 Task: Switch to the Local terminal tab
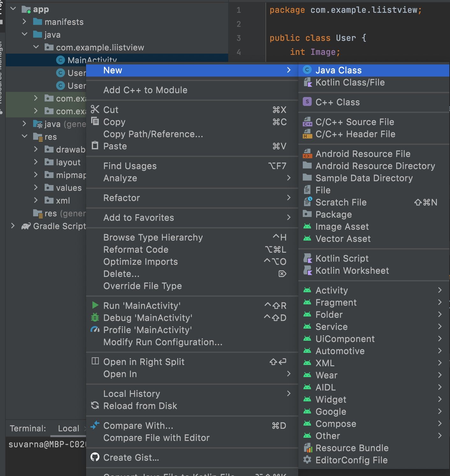(69, 428)
